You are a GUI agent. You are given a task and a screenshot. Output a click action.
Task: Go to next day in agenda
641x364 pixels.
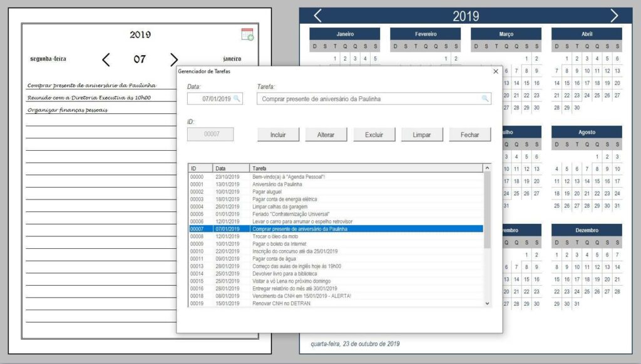(x=174, y=59)
